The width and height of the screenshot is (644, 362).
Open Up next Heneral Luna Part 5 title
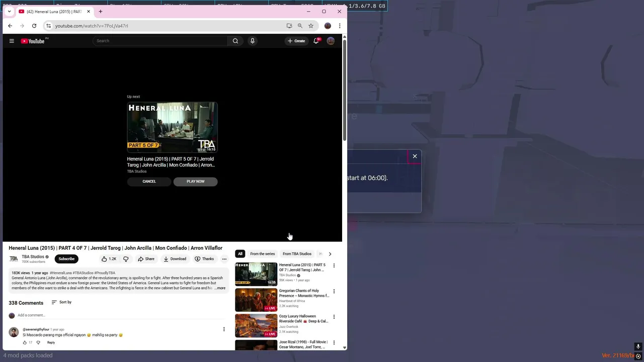[171, 162]
